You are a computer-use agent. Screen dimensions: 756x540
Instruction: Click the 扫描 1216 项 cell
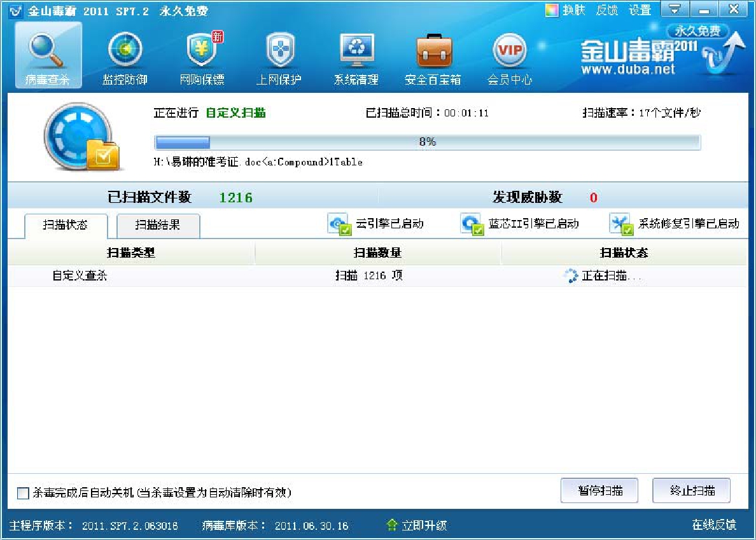[369, 275]
